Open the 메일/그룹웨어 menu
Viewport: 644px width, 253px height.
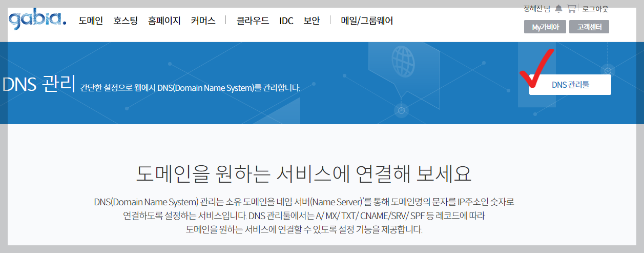point(367,21)
